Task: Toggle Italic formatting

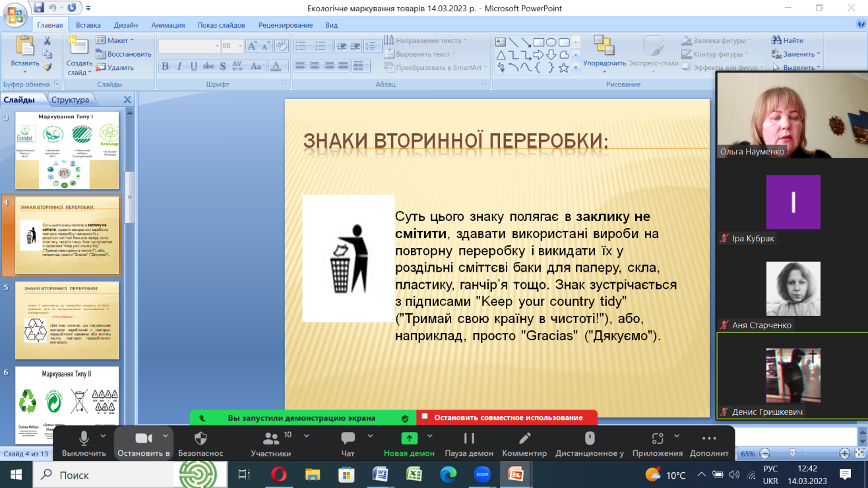Action: pos(179,66)
